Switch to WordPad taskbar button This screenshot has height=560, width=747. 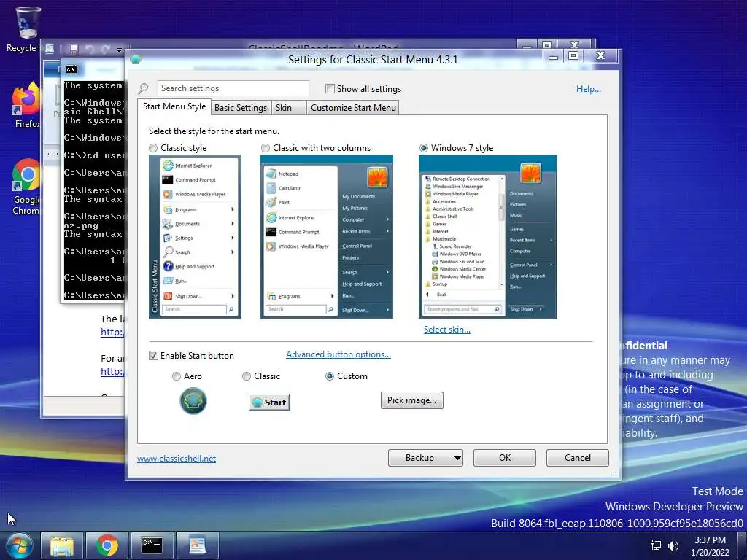[197, 545]
